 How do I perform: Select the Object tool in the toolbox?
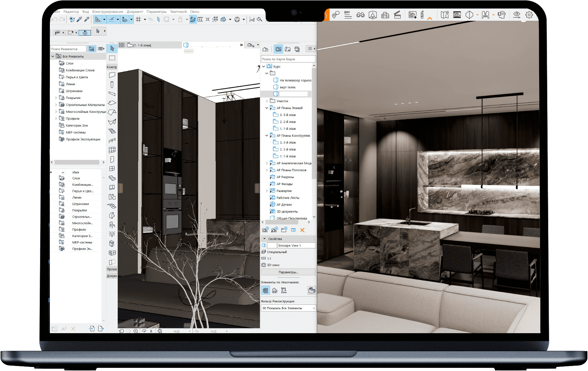tap(112, 225)
